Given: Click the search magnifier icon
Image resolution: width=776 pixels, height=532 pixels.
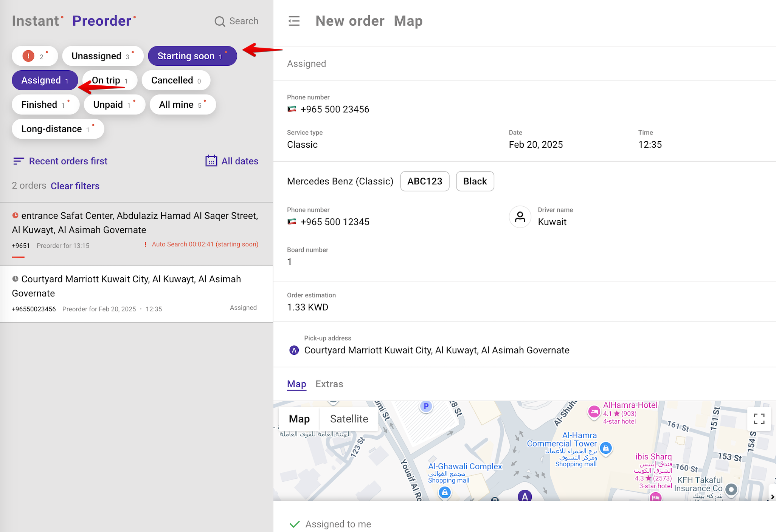Looking at the screenshot, I should point(220,22).
